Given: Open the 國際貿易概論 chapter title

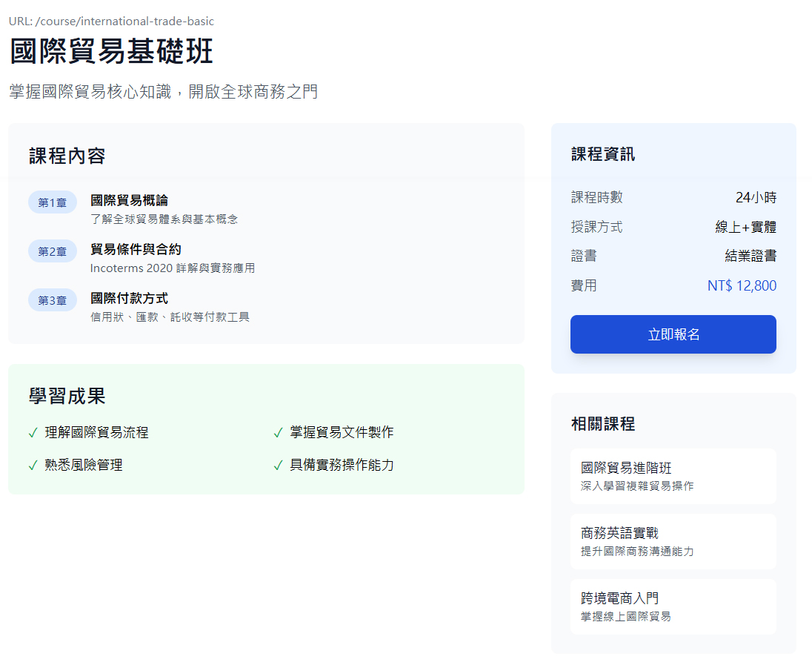Looking at the screenshot, I should pos(129,200).
